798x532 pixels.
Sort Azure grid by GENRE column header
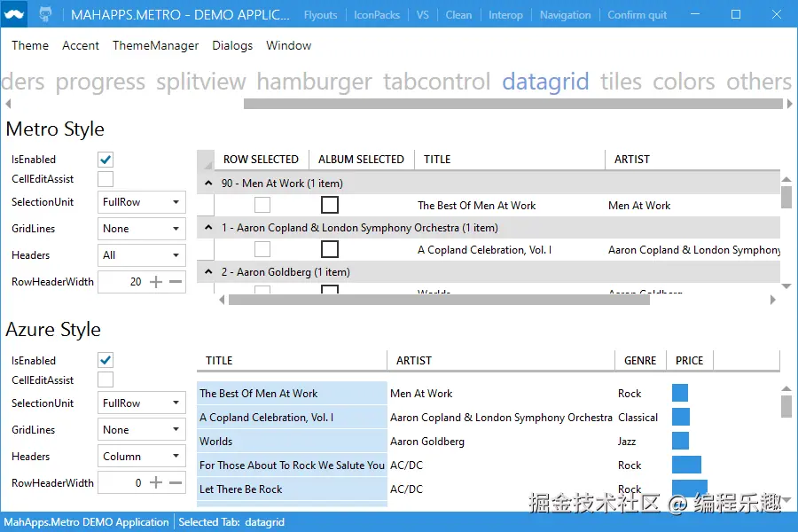pos(639,361)
